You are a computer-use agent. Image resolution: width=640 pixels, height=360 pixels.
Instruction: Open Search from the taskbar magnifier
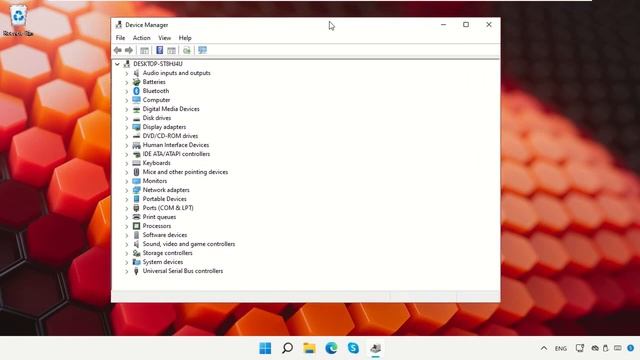coord(287,348)
